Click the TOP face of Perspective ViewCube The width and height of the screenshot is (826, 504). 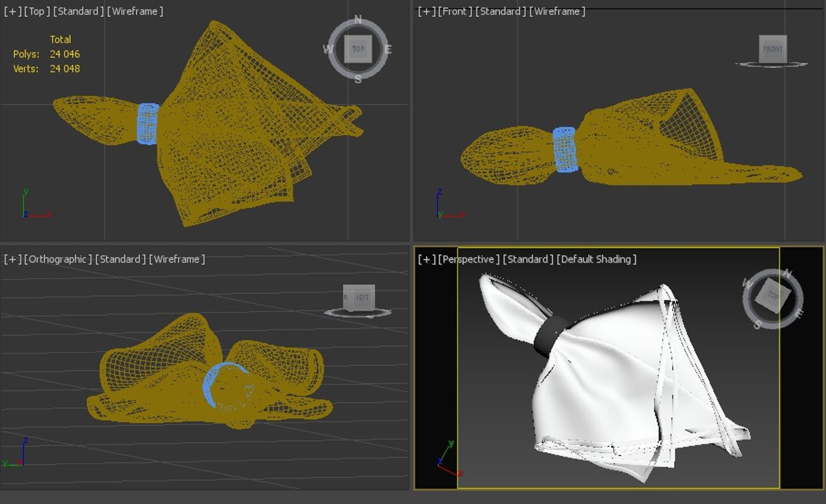pos(772,296)
